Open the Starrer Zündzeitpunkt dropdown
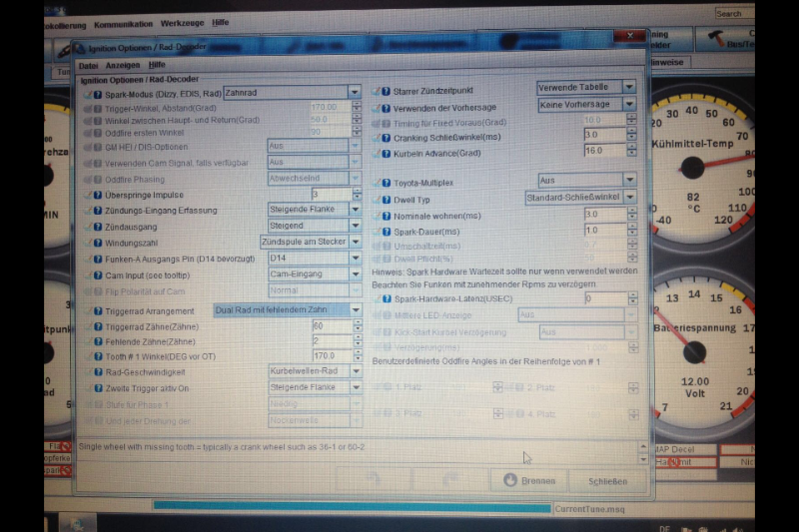 tap(629, 88)
